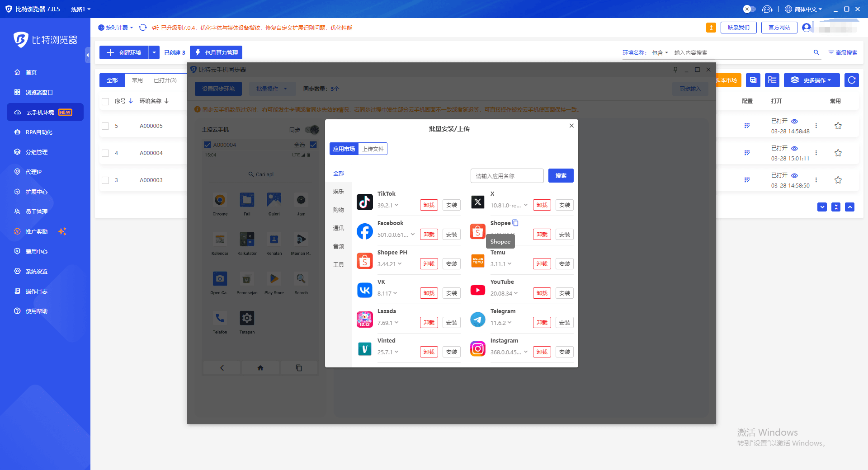This screenshot has height=470, width=868.
Task: Open the 更多操作 dropdown
Action: [x=812, y=80]
